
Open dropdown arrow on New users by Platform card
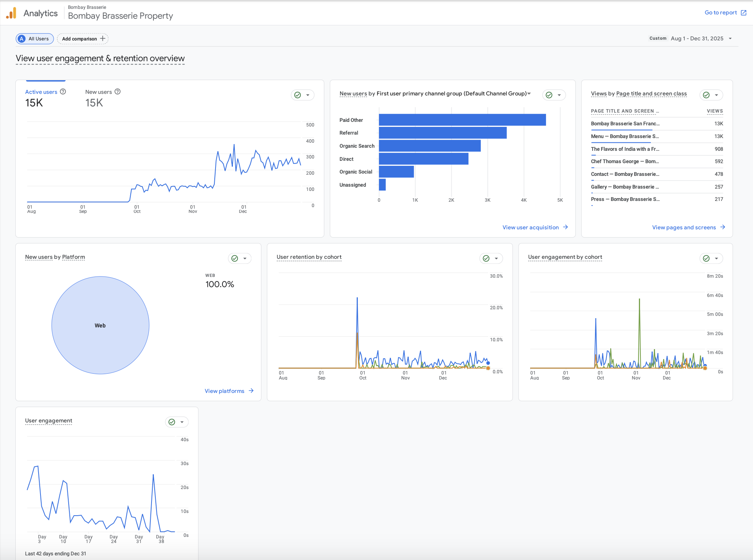point(245,258)
